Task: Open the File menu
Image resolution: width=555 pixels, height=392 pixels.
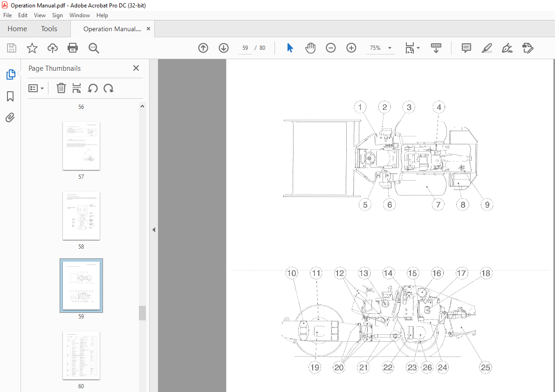Action: [x=7, y=15]
